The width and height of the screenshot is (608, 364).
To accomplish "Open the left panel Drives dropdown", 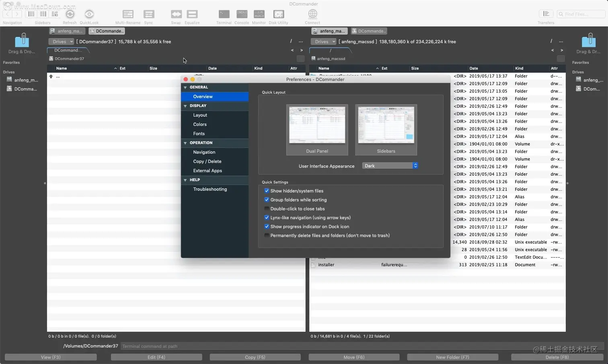I will click(x=61, y=42).
